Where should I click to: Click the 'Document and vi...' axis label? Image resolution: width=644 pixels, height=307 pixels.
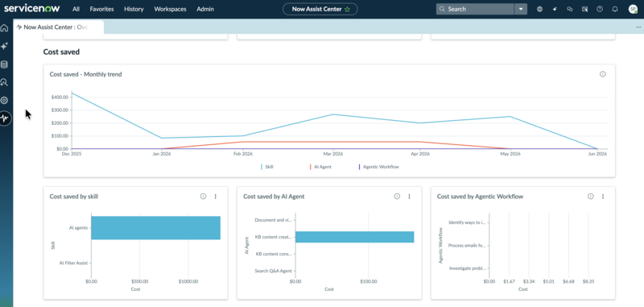273,220
